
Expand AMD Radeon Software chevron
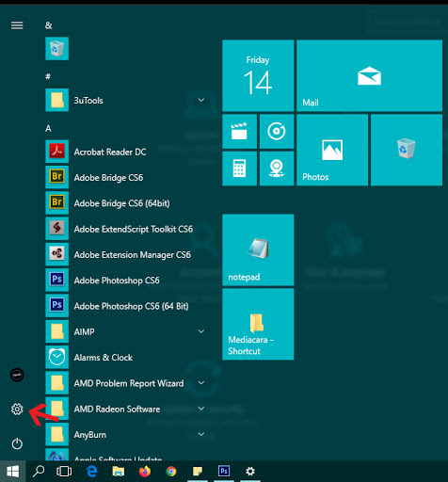(201, 409)
